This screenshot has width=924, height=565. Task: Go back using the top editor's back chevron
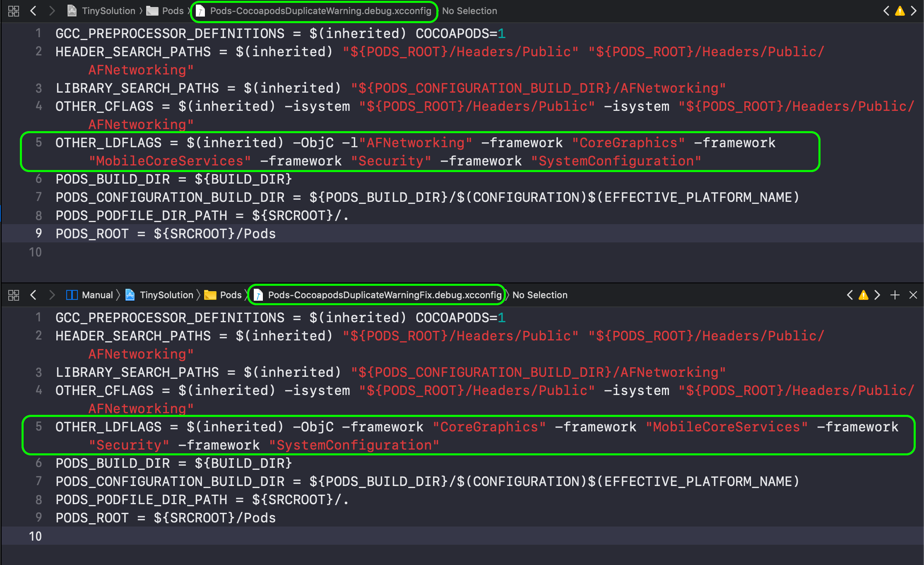[33, 11]
